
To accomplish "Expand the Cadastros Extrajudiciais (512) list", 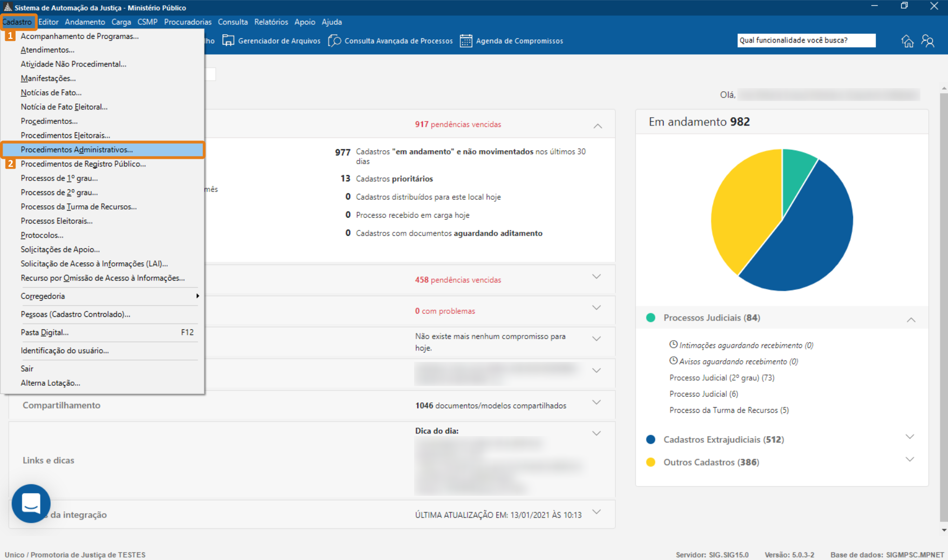I will [910, 437].
